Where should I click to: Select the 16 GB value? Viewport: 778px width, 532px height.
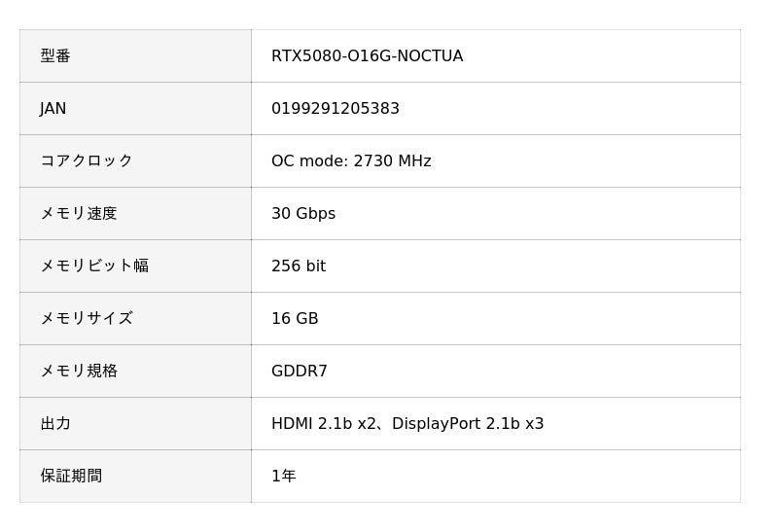(295, 319)
